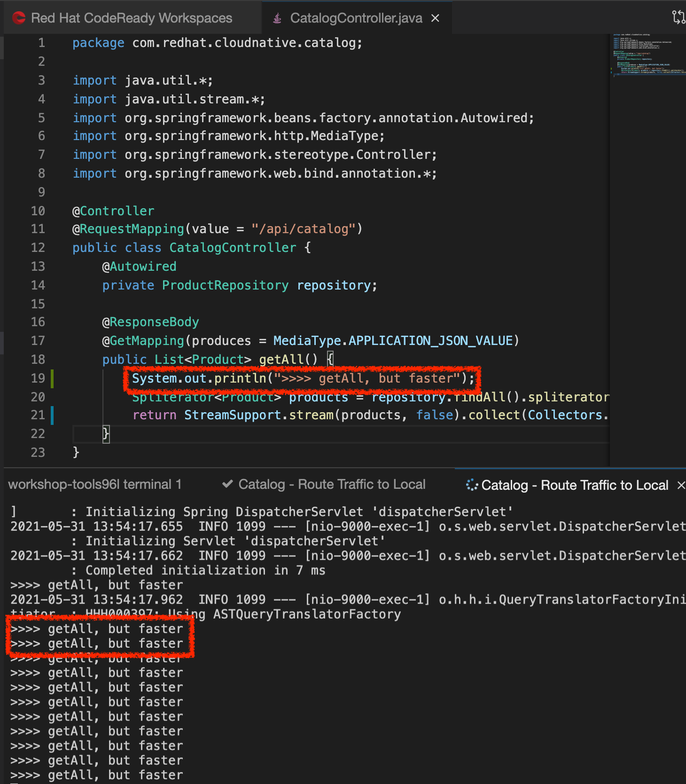Click the web.bind.annotation import statement
686x784 pixels.
[x=255, y=173]
